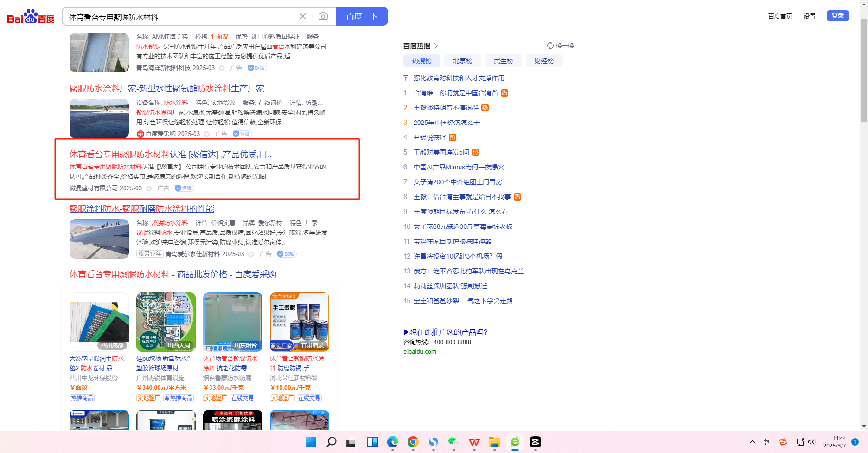Click the Baidu logo
The height and width of the screenshot is (453, 868).
coord(31,17)
